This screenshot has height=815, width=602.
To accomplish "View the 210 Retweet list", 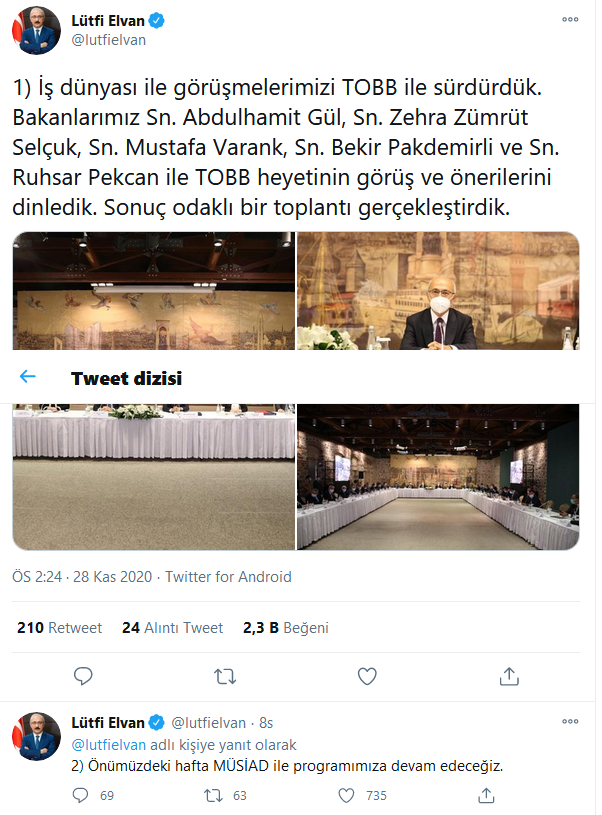I will pos(60,628).
